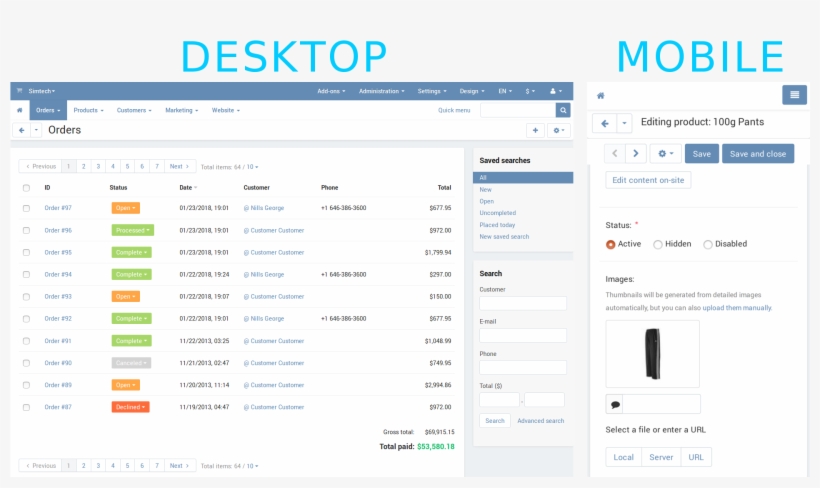Go to next product with right chevron

[636, 154]
